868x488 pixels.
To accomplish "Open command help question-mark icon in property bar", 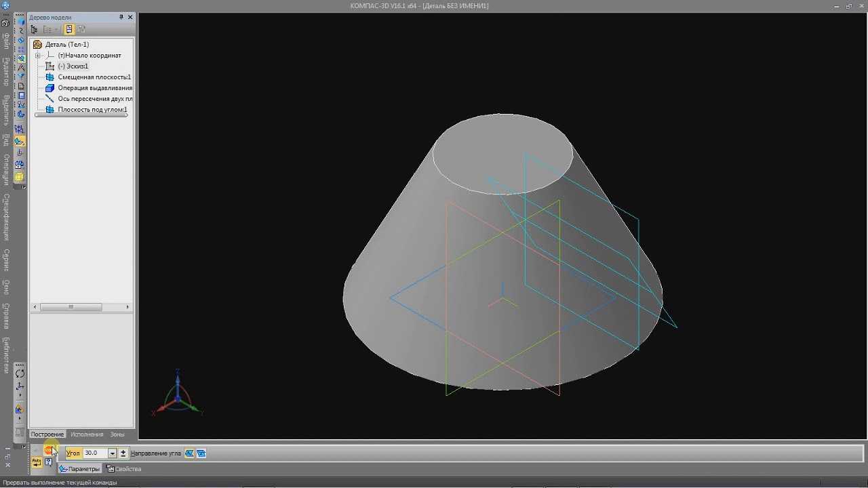I will [49, 462].
